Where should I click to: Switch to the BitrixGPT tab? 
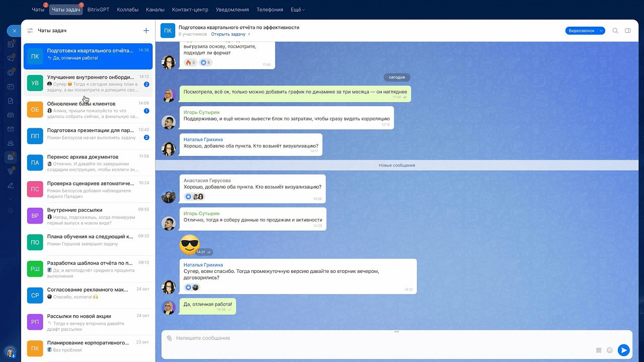[x=98, y=10]
